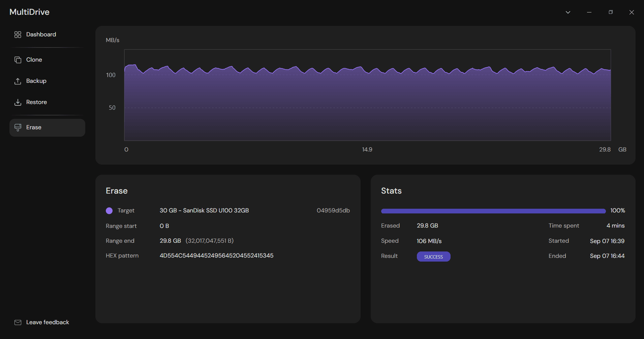The image size is (644, 339).
Task: Click the 100% progress label
Action: [617, 210]
